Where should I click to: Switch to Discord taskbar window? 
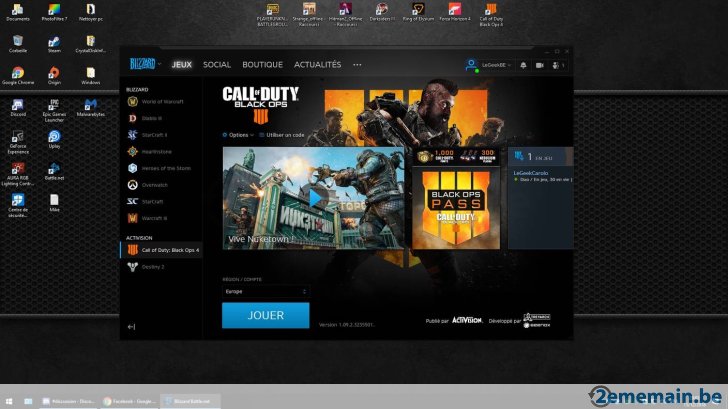coord(68,401)
